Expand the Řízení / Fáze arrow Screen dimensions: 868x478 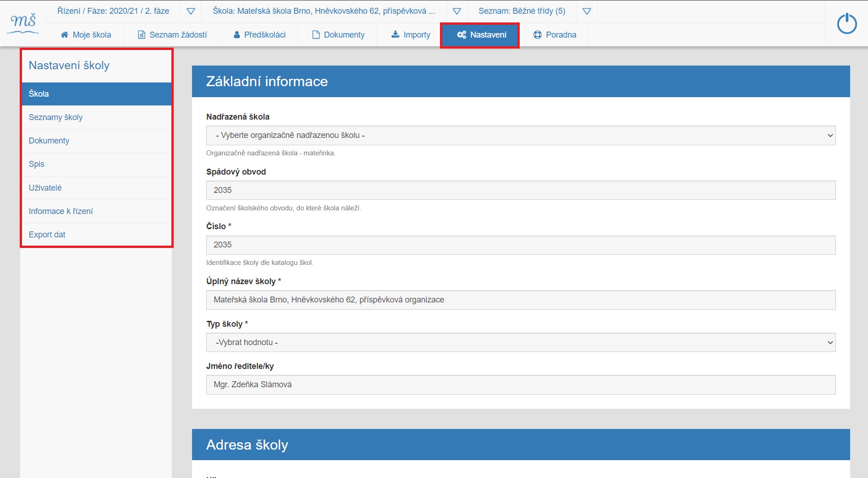coord(191,11)
